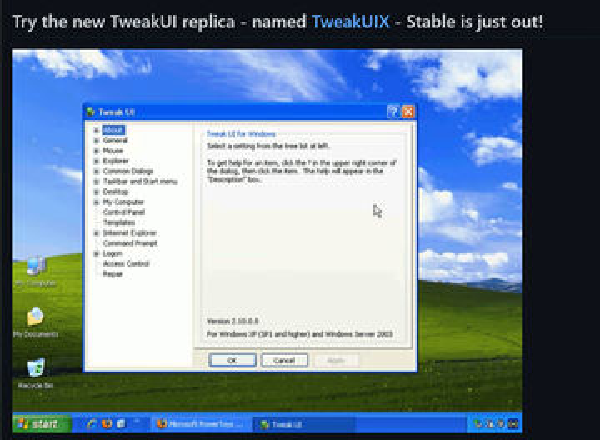
Task: Click the Tweak UI help question-mark button
Action: 393,112
